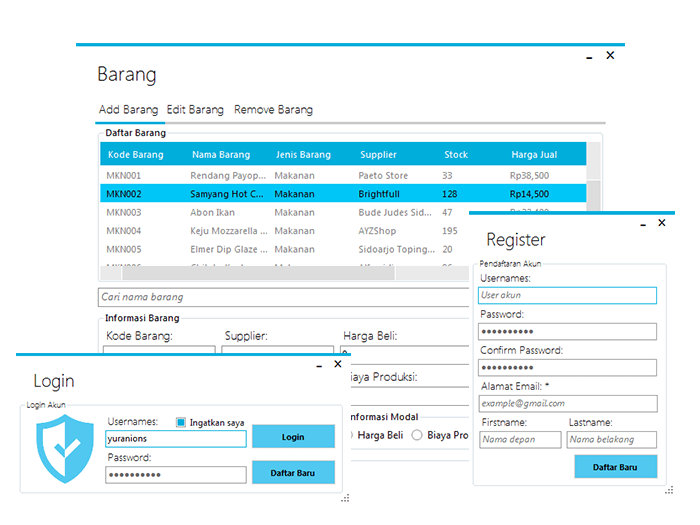Click Daftar Baru in the Register window
This screenshot has width=700, height=525.
click(616, 467)
